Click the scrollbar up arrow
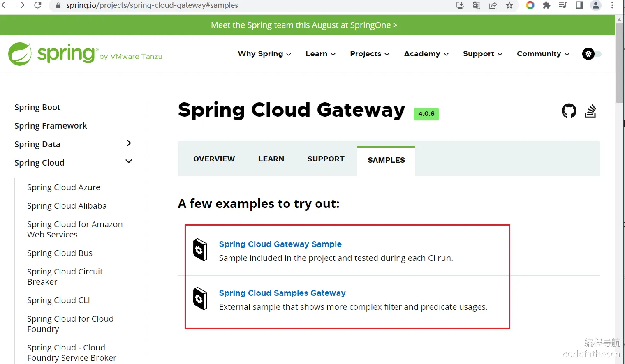 tap(619, 19)
